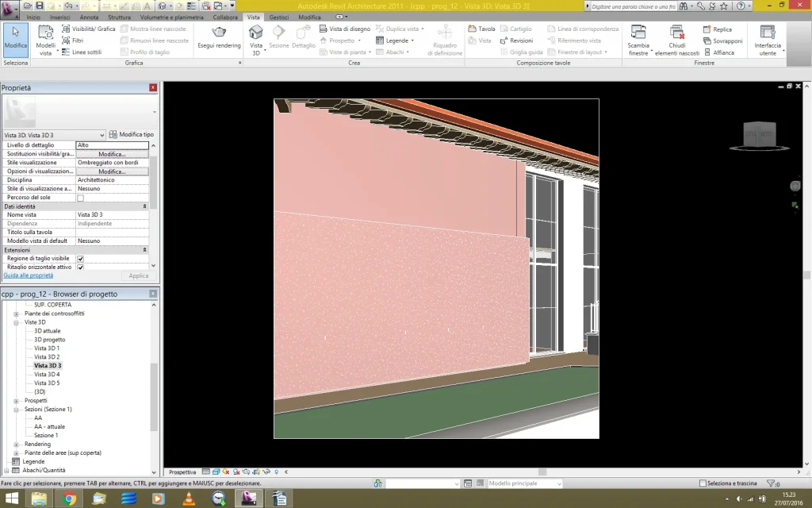The image size is (812, 508).
Task: Open Volumetrie e planimetria tab
Action: tap(172, 17)
